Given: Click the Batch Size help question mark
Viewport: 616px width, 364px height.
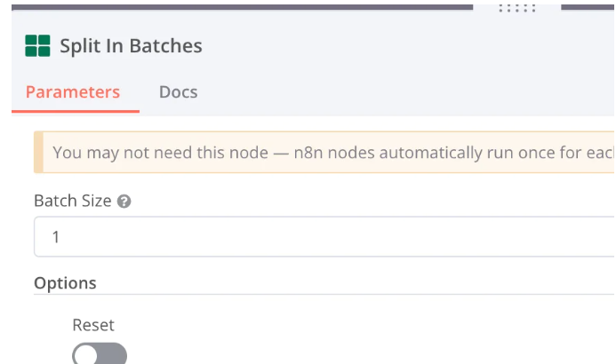Looking at the screenshot, I should [124, 202].
